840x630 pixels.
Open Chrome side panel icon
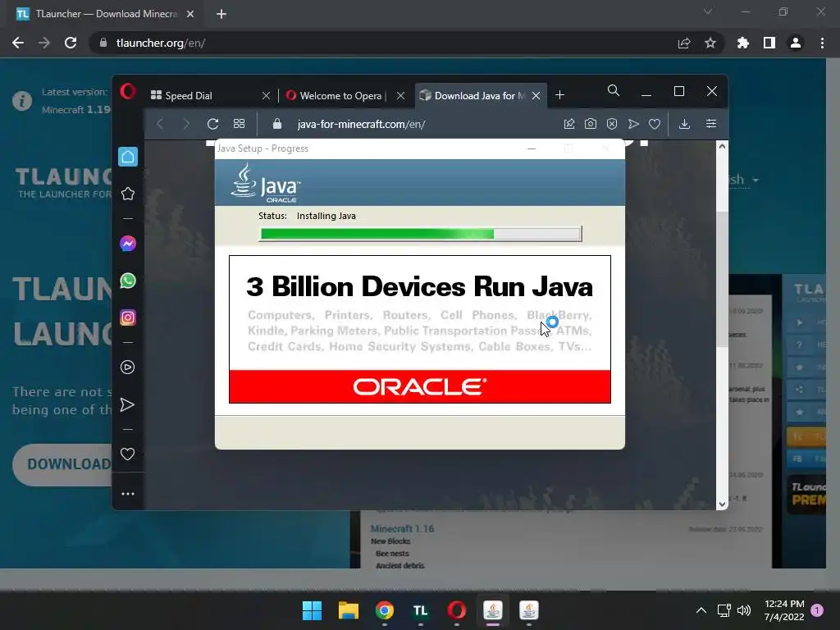(x=769, y=43)
